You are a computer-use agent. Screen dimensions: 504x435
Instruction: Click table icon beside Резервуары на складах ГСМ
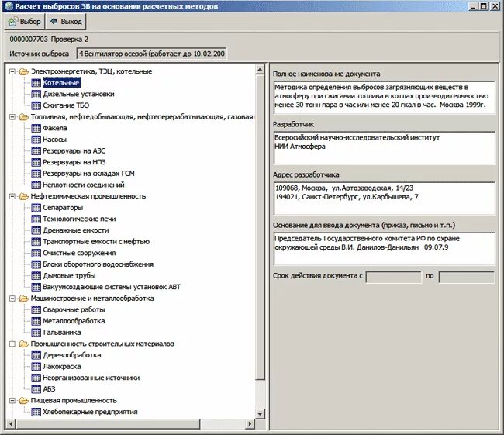(36, 174)
